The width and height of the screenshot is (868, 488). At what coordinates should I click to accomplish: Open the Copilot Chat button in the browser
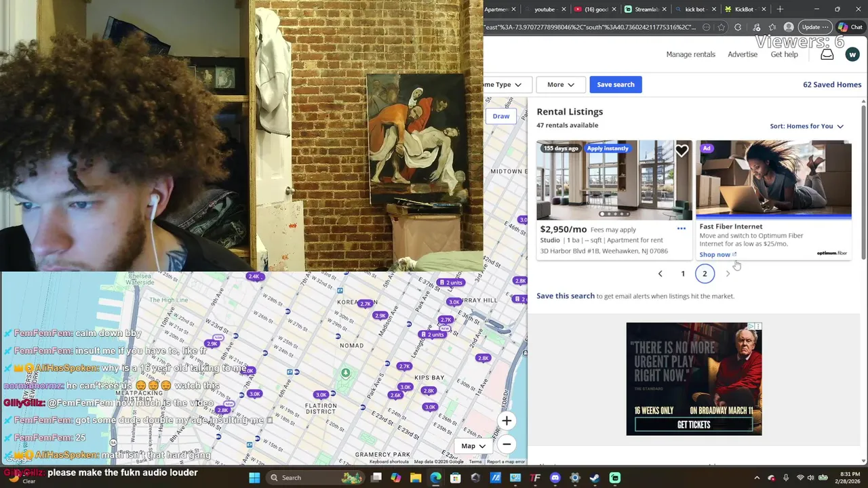click(852, 27)
